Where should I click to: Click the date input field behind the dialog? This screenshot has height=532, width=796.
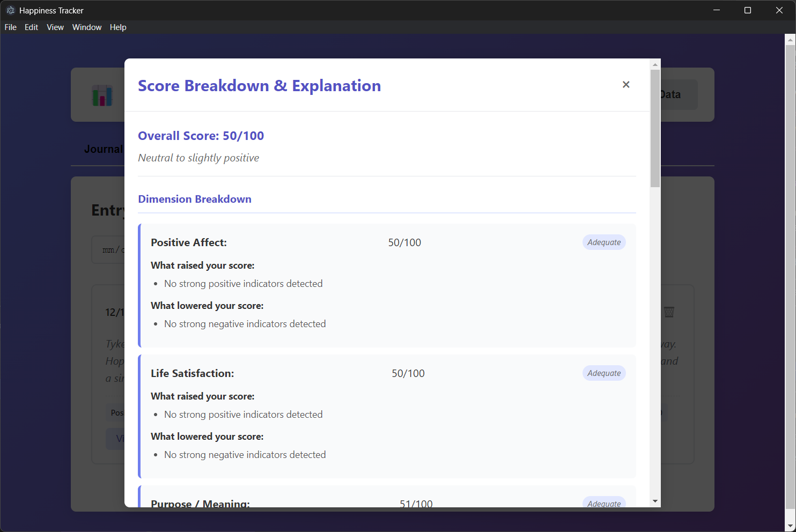point(108,250)
